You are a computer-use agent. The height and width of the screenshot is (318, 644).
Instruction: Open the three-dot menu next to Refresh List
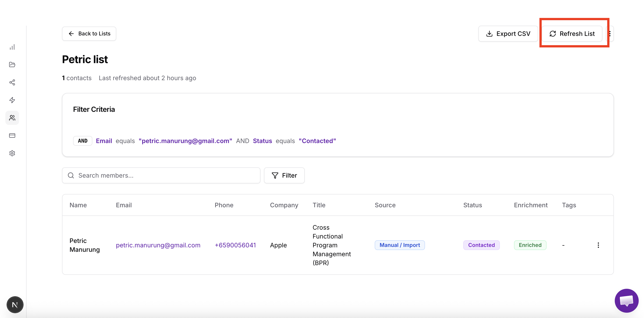(x=610, y=33)
